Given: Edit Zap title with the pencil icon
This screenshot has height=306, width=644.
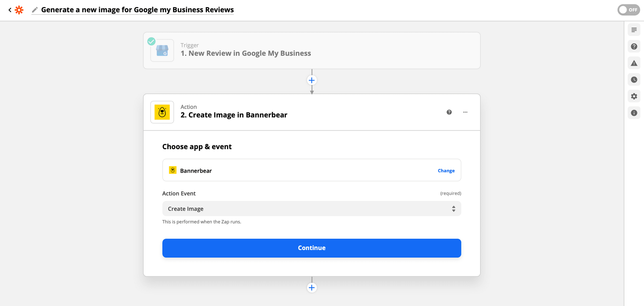Looking at the screenshot, I should pos(35,10).
